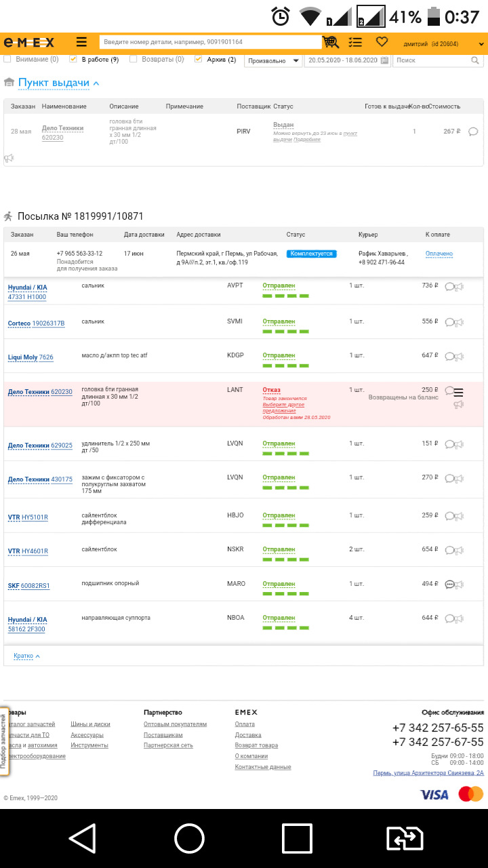The image size is (488, 868).
Task: Click the megaphone icon in the 644 ₽ row
Action: (459, 618)
